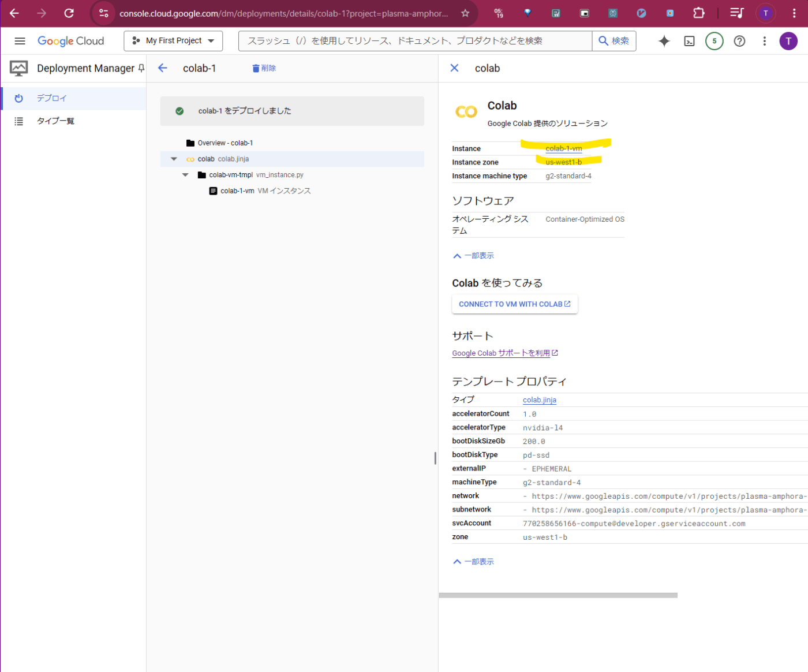This screenshot has height=672, width=808.
Task: Open Chrome three-dot menu
Action: pos(794,13)
